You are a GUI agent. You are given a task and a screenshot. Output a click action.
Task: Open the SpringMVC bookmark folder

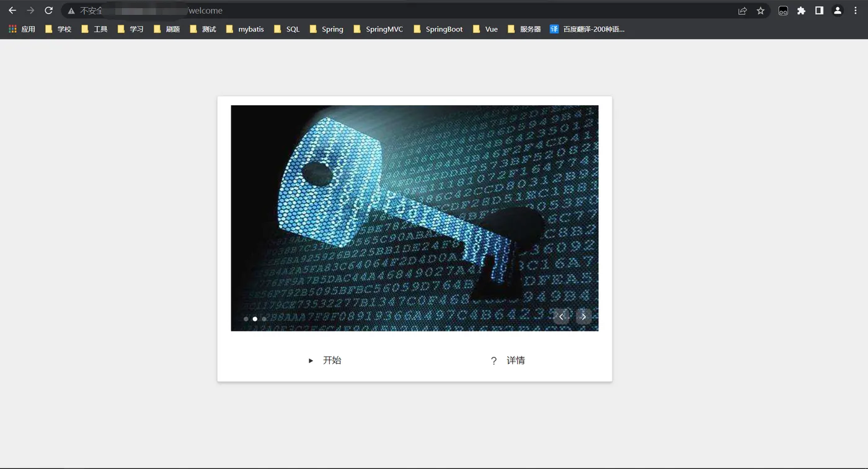(x=378, y=29)
